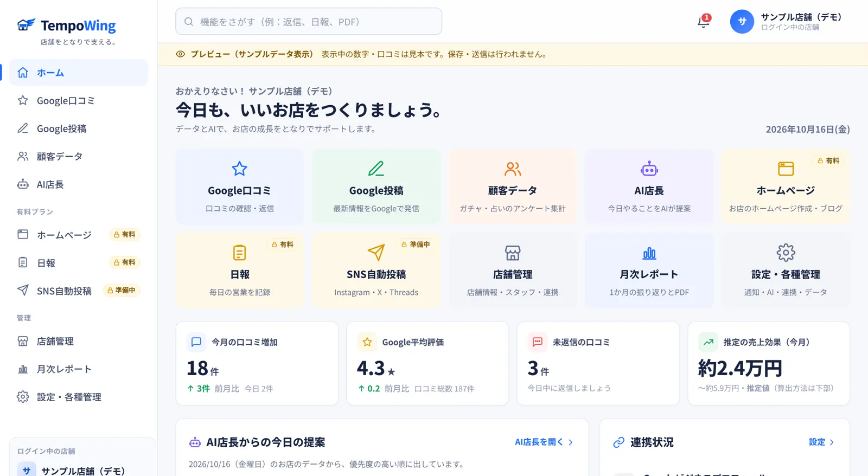Viewport: 868px width, 476px height.
Task: Open the 月次レポート card bar-chart icon
Action: [649, 253]
